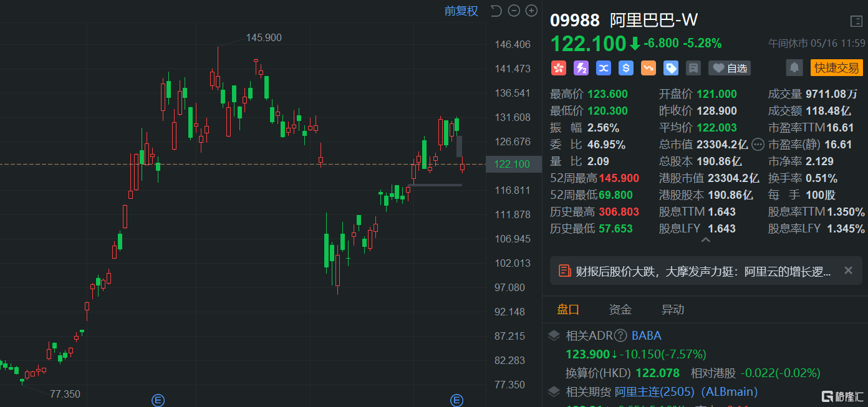The height and width of the screenshot is (407, 868).
Task: Switch to the 盘口 tab
Action: (568, 310)
